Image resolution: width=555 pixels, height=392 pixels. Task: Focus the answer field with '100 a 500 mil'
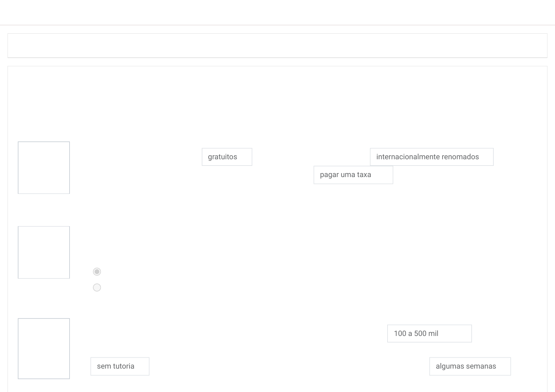(x=429, y=334)
